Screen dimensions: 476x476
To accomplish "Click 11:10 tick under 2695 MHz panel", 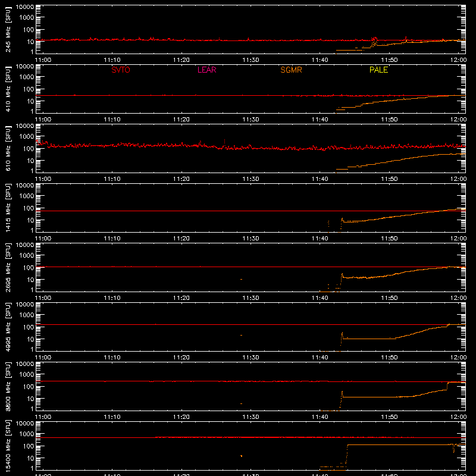I will pos(112,298).
